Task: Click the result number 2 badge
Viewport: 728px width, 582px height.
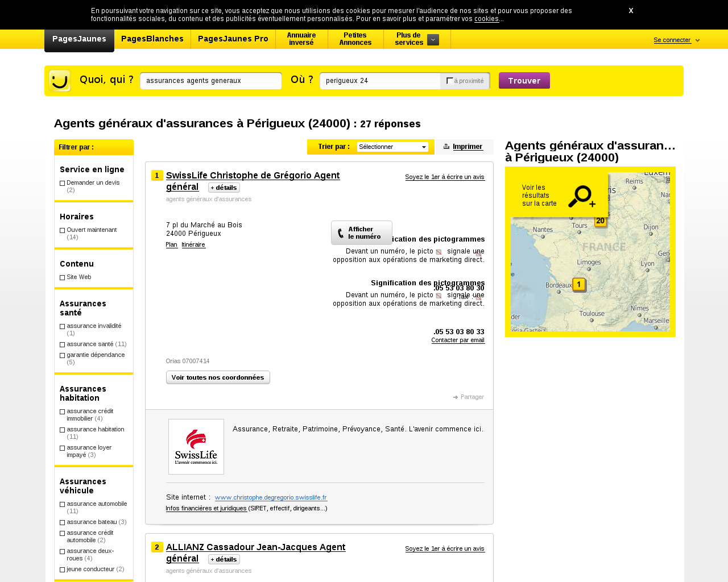Action: click(157, 547)
